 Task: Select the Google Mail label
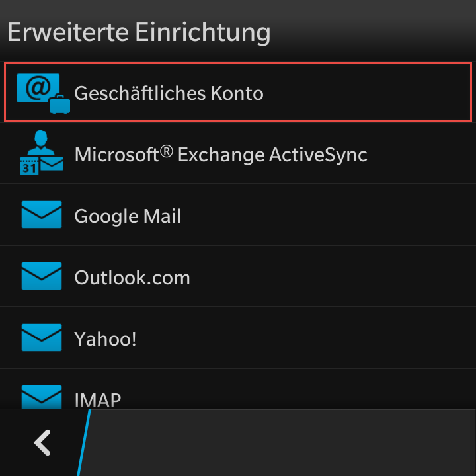coord(128,216)
